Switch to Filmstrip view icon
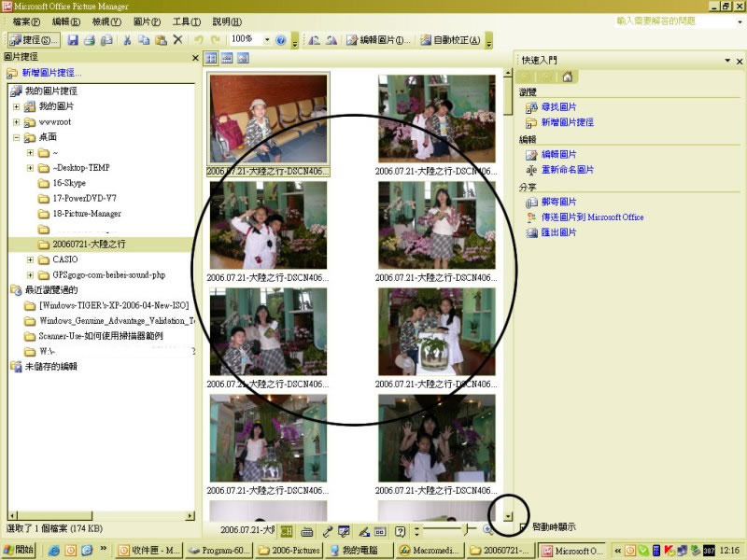 point(227,59)
